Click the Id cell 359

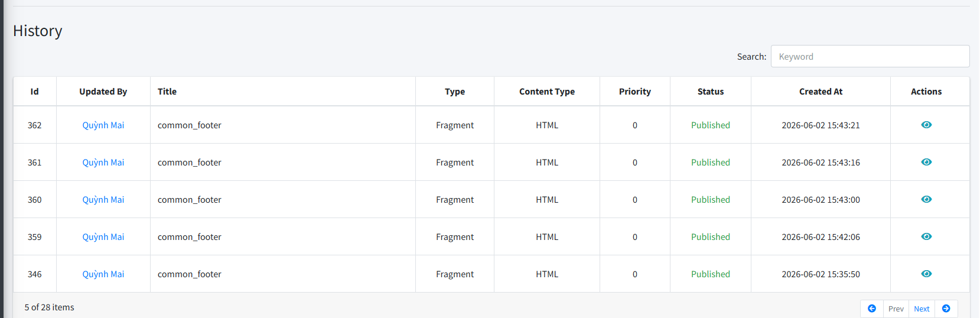point(35,237)
